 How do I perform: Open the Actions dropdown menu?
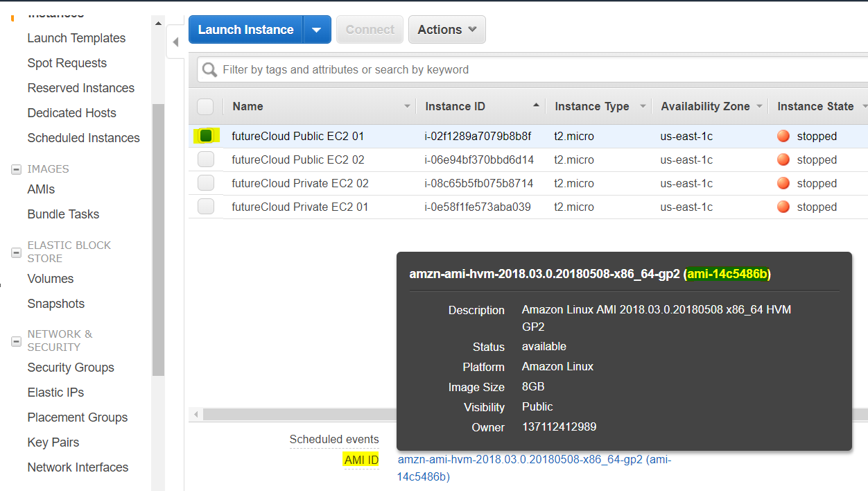[447, 30]
